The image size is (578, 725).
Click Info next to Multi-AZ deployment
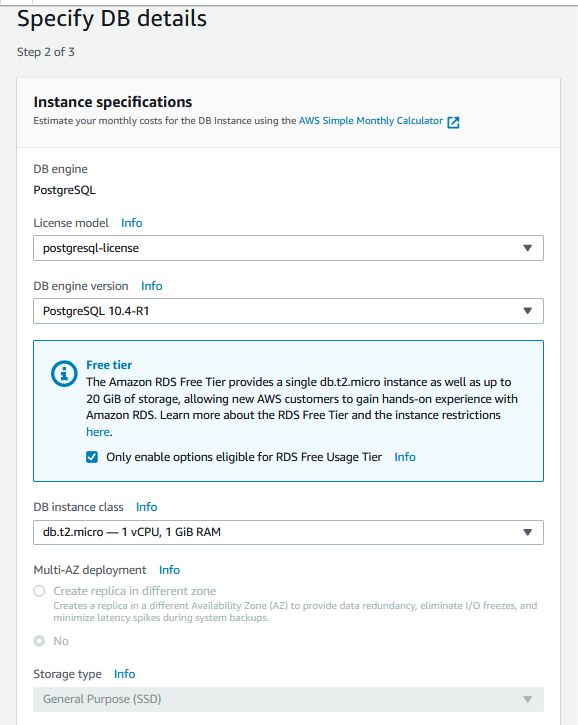point(169,570)
